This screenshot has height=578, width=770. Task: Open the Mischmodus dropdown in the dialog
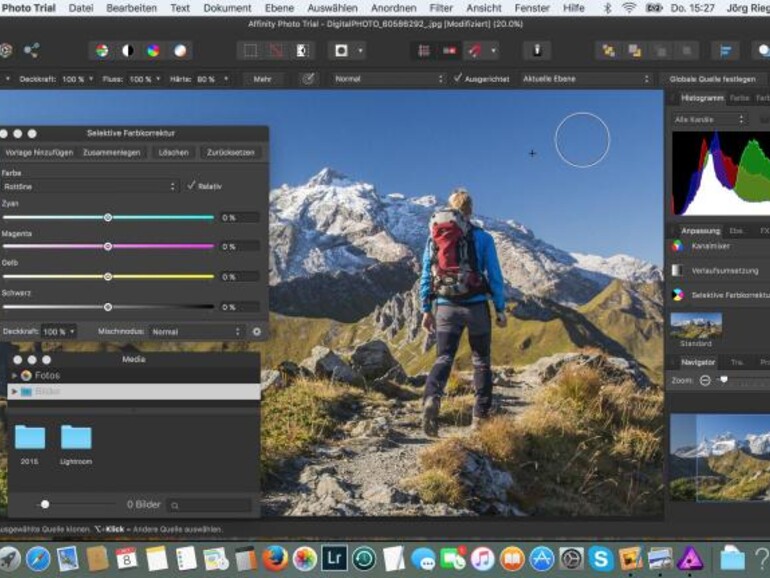pyautogui.click(x=195, y=331)
